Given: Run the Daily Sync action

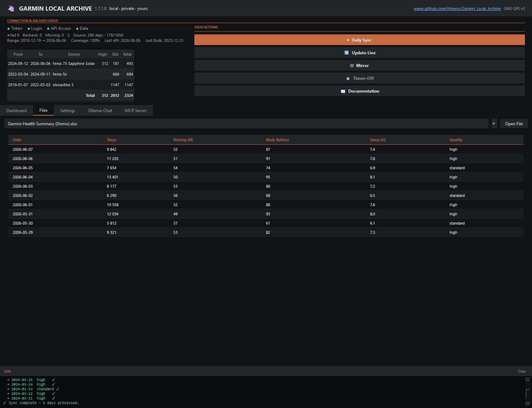Looking at the screenshot, I should pyautogui.click(x=359, y=40).
